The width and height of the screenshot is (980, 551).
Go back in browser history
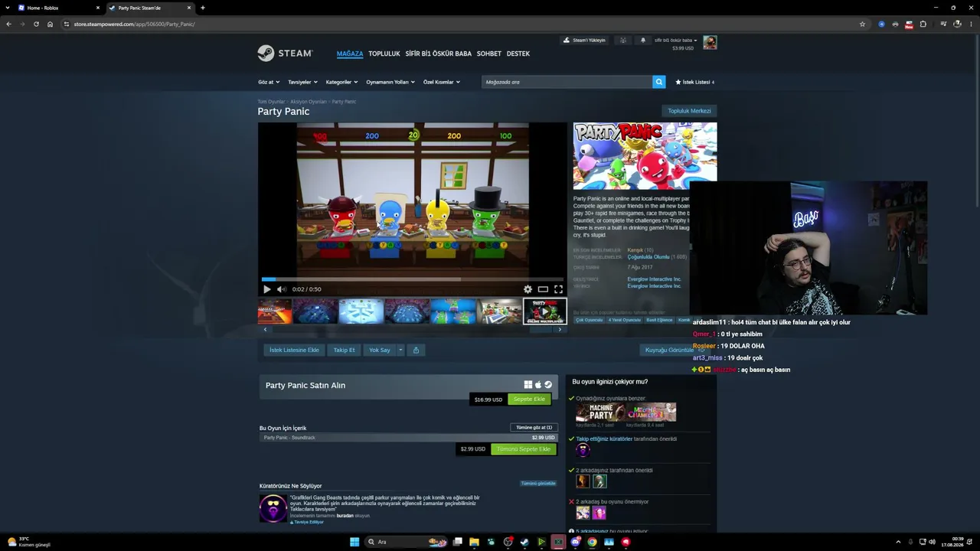[9, 24]
